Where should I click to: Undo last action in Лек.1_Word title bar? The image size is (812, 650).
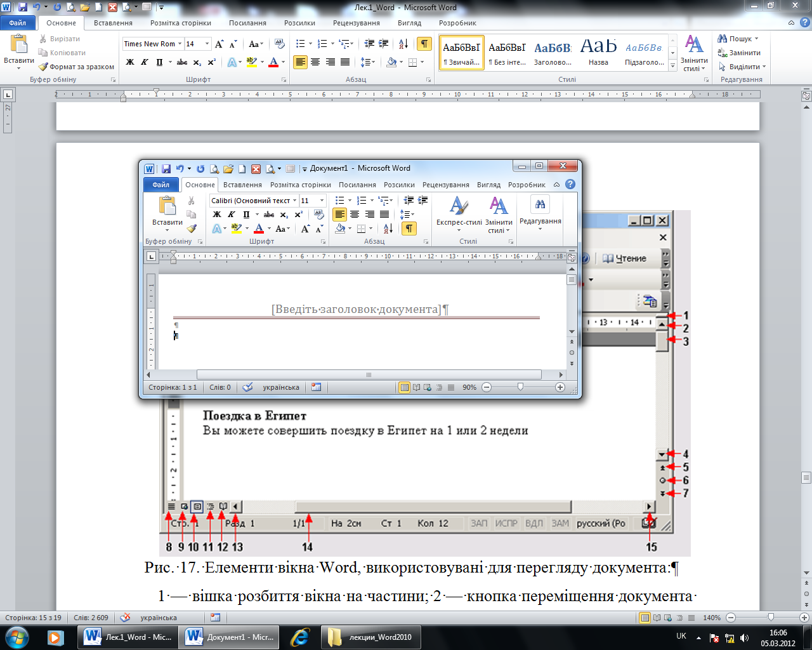[x=36, y=8]
